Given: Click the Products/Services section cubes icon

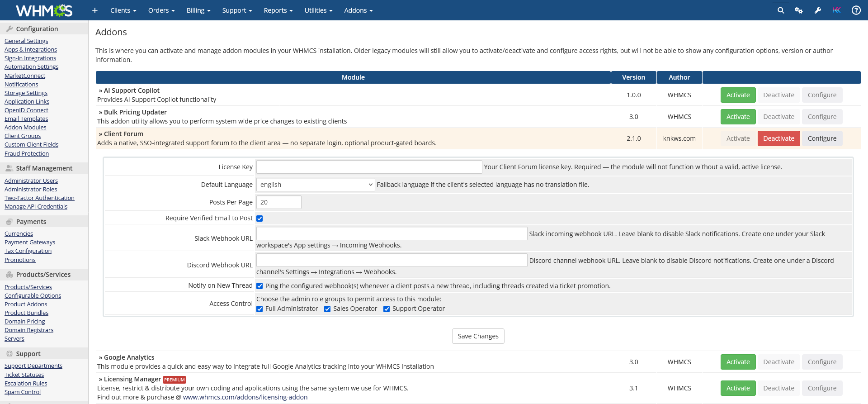Looking at the screenshot, I should 9,274.
